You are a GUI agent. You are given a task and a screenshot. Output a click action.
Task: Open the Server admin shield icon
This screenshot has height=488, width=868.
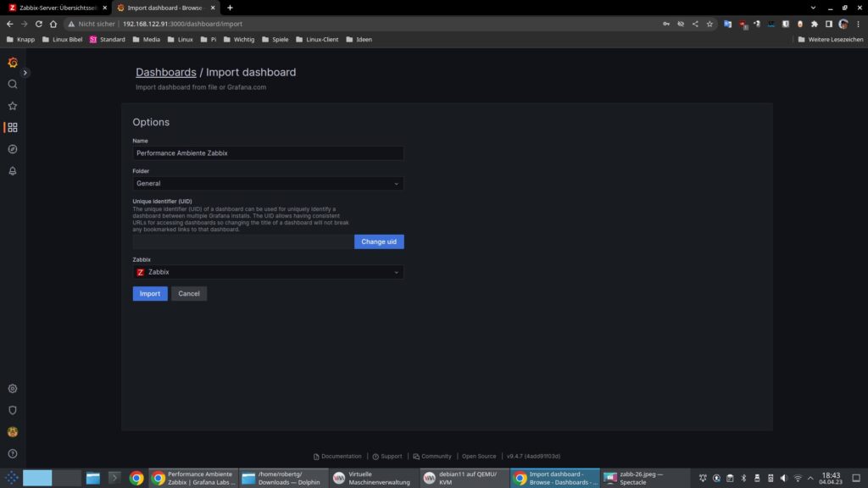(x=12, y=410)
